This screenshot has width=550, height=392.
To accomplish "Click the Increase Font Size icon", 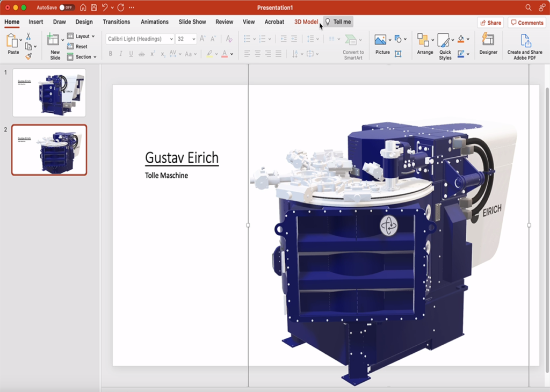I will tap(202, 39).
